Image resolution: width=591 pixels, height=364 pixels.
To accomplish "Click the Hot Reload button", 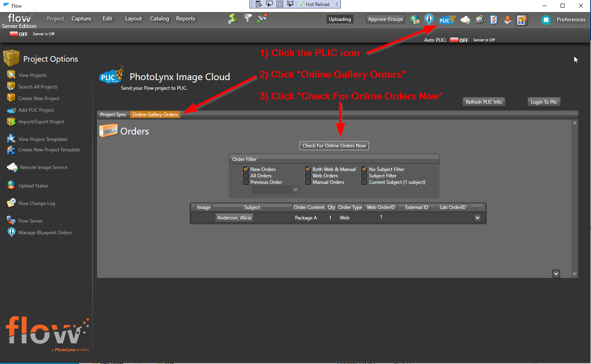I will (x=314, y=4).
